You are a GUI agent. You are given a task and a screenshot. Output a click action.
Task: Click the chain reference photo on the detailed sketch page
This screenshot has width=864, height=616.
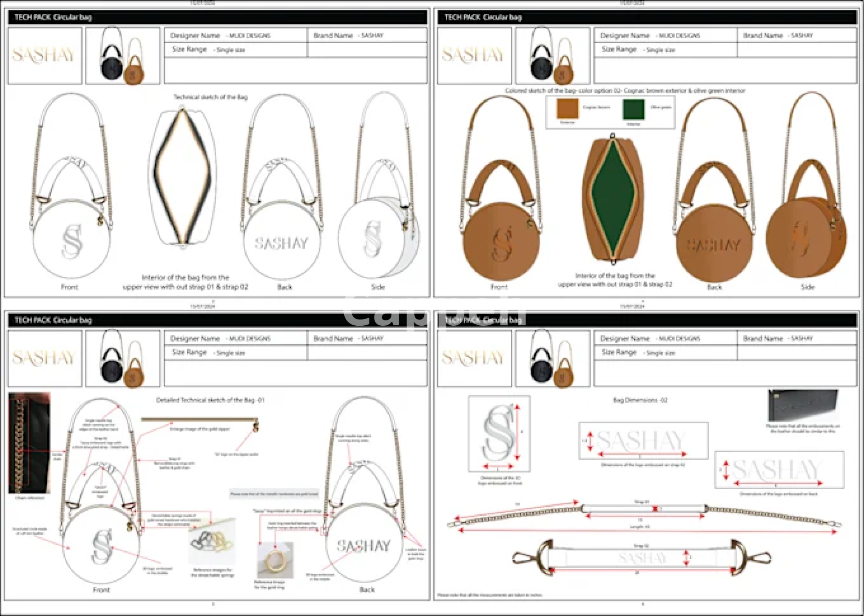pos(29,443)
